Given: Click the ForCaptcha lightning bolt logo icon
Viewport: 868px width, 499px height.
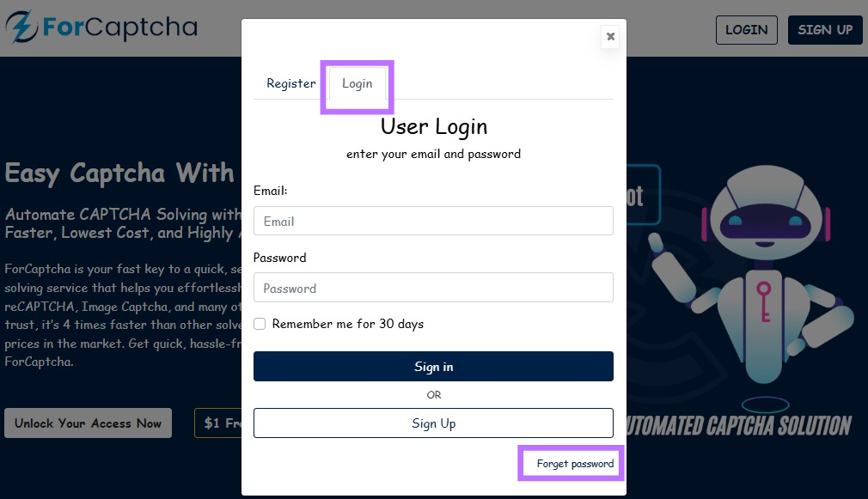Looking at the screenshot, I should 21,27.
